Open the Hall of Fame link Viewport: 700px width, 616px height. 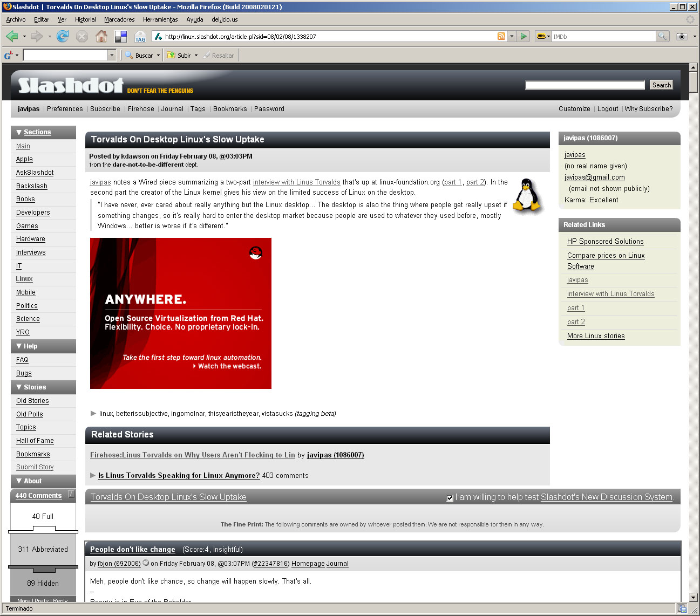(35, 441)
